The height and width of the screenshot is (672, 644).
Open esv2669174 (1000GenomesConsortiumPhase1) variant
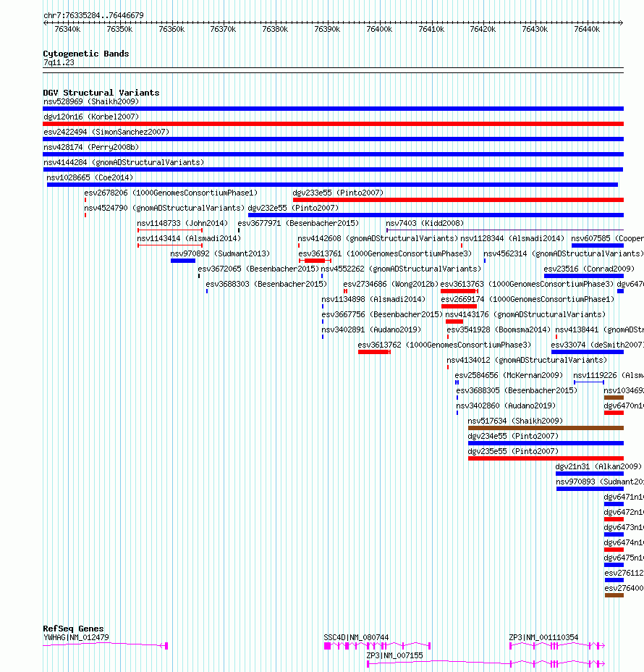528,299
